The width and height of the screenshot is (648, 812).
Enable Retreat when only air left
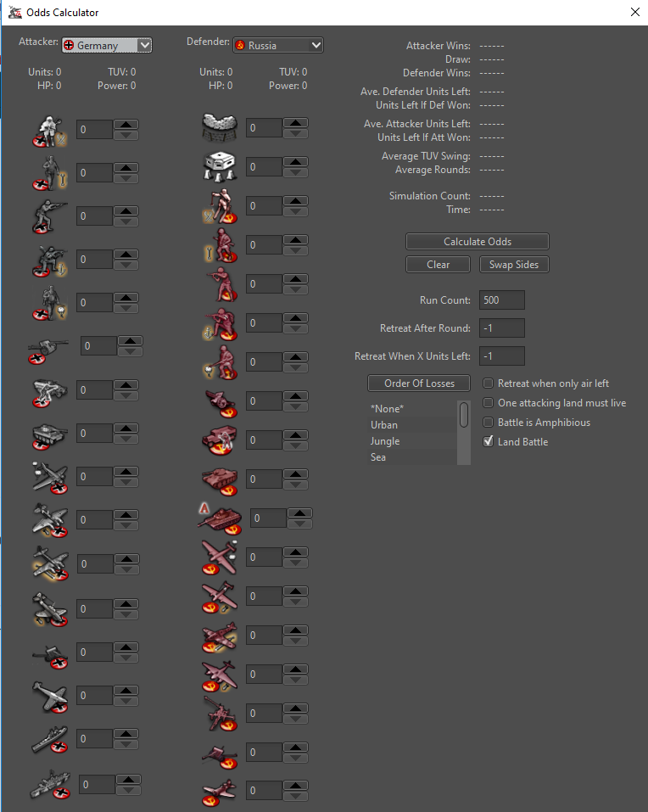pos(488,384)
